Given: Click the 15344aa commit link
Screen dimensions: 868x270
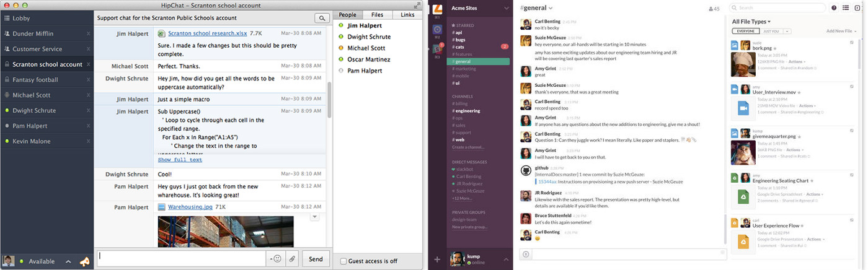Looking at the screenshot, I should pyautogui.click(x=546, y=181).
